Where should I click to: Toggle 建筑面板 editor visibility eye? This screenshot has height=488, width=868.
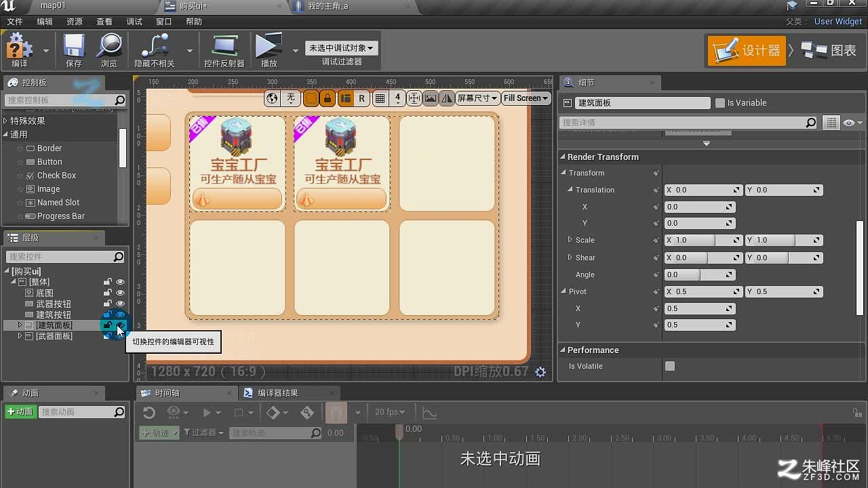click(x=120, y=325)
